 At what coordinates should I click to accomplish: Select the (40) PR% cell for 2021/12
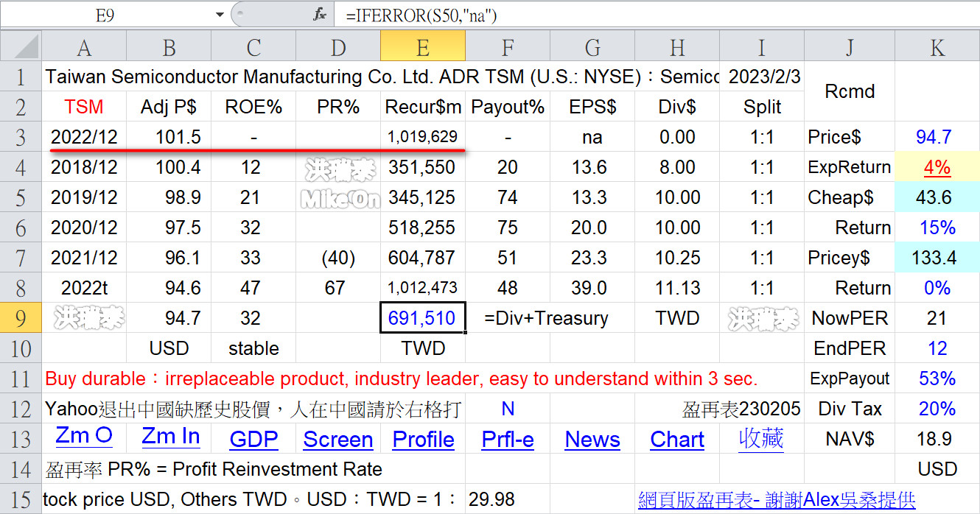338,258
